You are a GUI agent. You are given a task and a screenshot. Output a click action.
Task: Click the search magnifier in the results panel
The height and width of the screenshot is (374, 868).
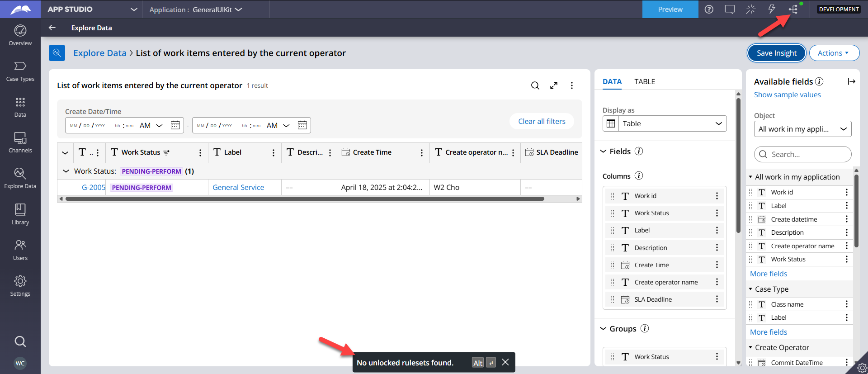point(535,85)
